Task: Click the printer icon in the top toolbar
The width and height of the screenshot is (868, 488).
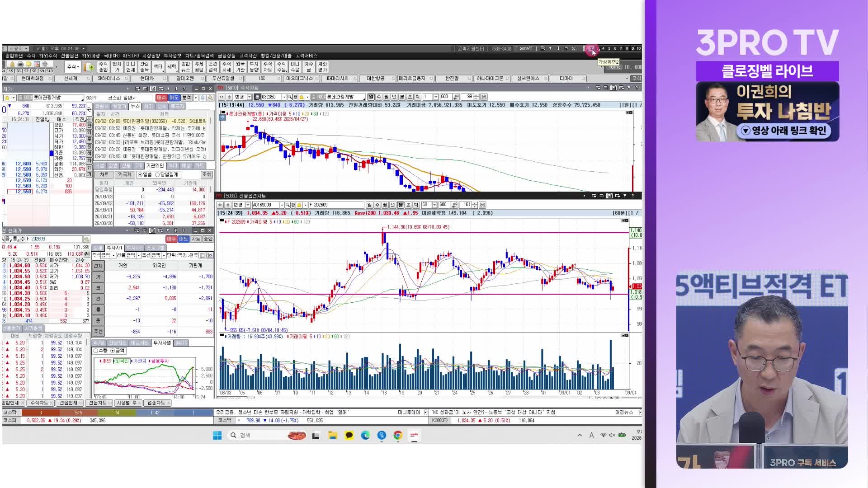Action: coord(21,64)
